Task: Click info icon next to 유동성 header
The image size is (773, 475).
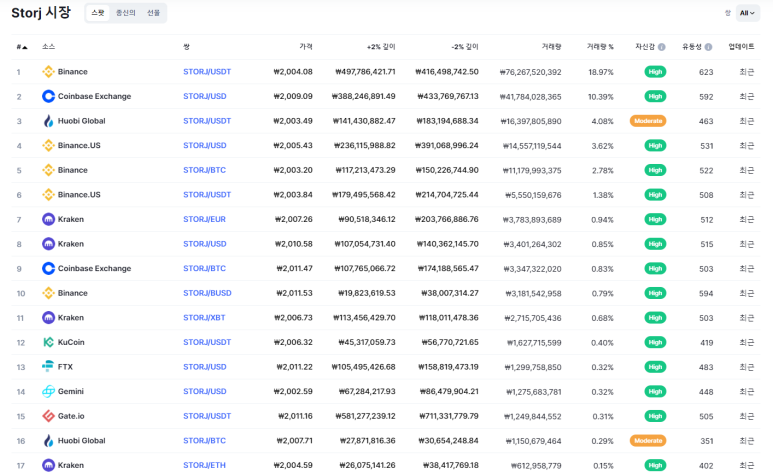Action: tap(708, 47)
